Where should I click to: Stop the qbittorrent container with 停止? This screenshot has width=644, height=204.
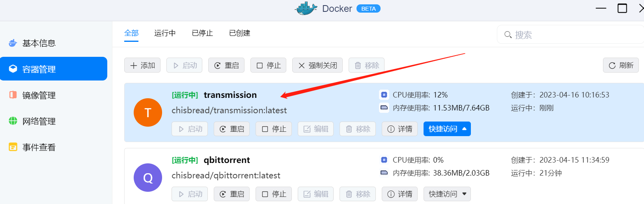pos(274,194)
